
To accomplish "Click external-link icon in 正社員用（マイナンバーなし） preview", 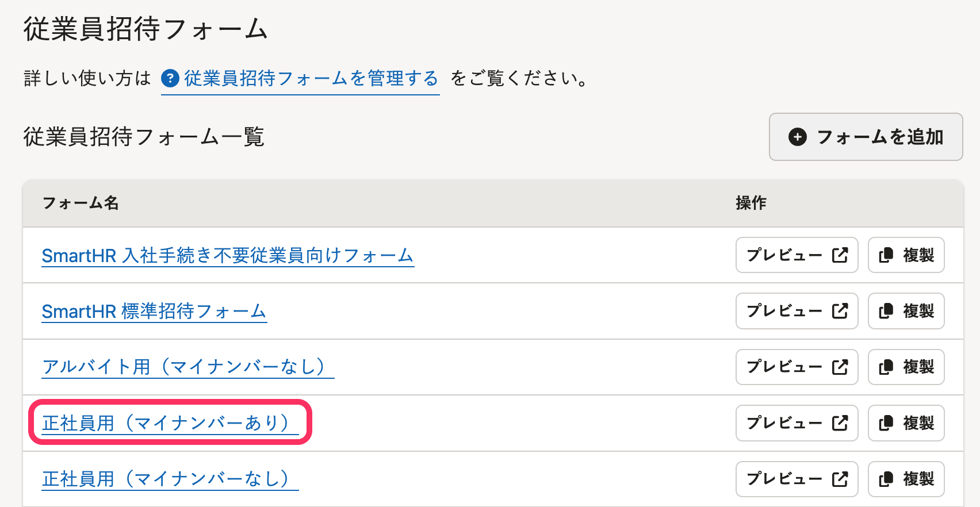I will click(840, 479).
